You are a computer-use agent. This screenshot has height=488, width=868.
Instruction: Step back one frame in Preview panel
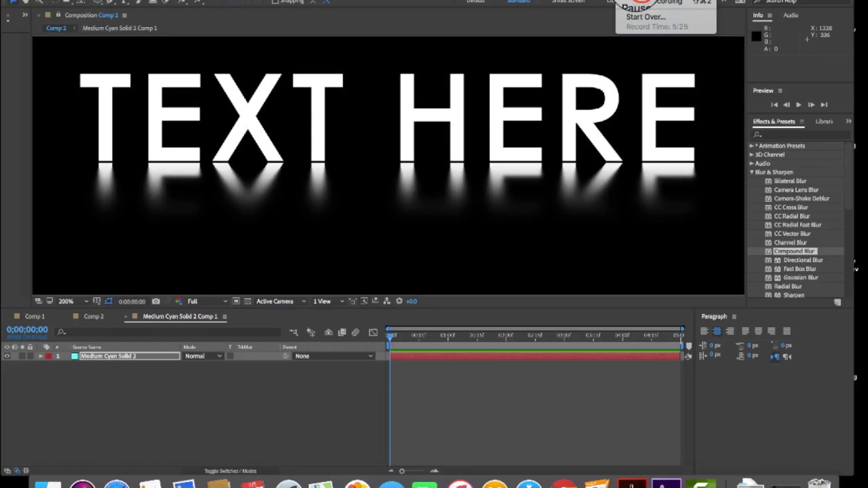tap(787, 104)
